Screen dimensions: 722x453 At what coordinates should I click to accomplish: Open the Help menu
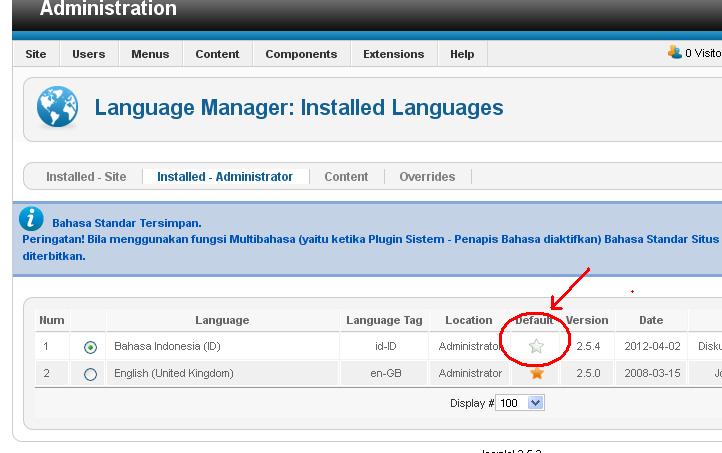pos(462,54)
